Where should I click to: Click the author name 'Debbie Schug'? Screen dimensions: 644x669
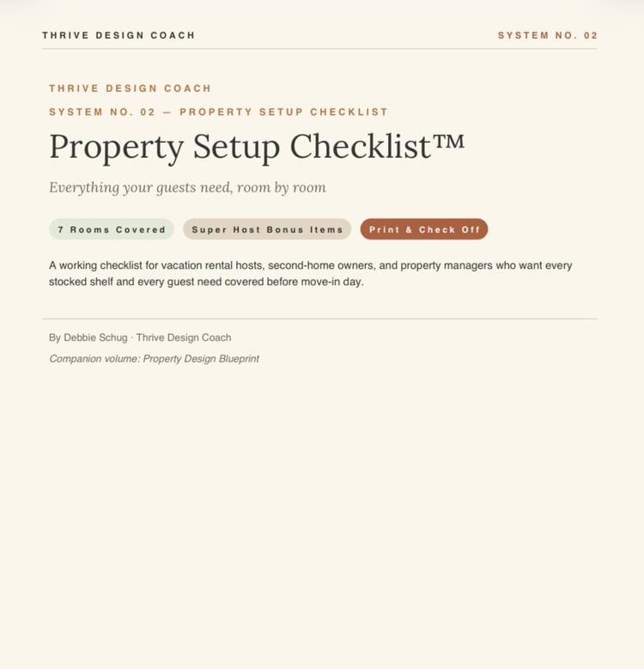(x=95, y=338)
